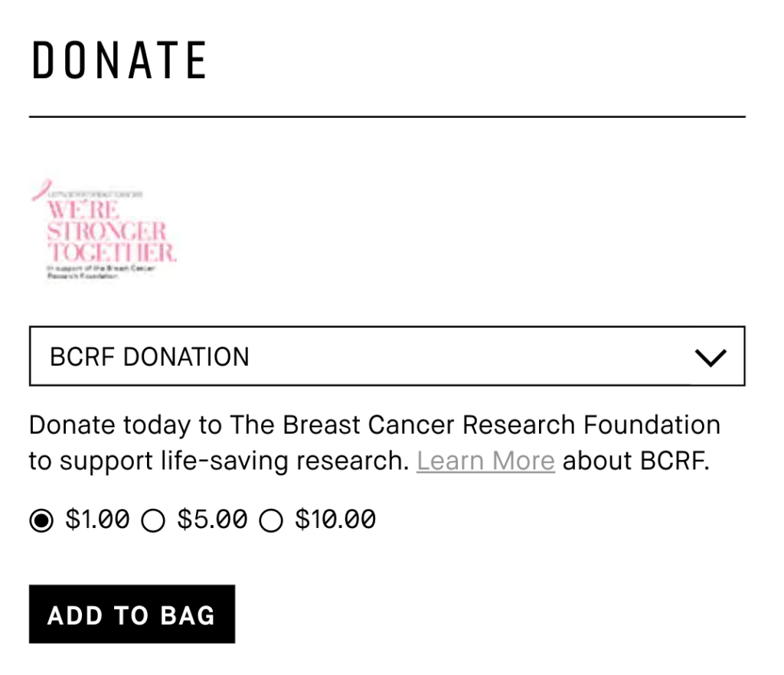Click the We're Stronger Together logo
This screenshot has width=784, height=675.
coord(103,231)
